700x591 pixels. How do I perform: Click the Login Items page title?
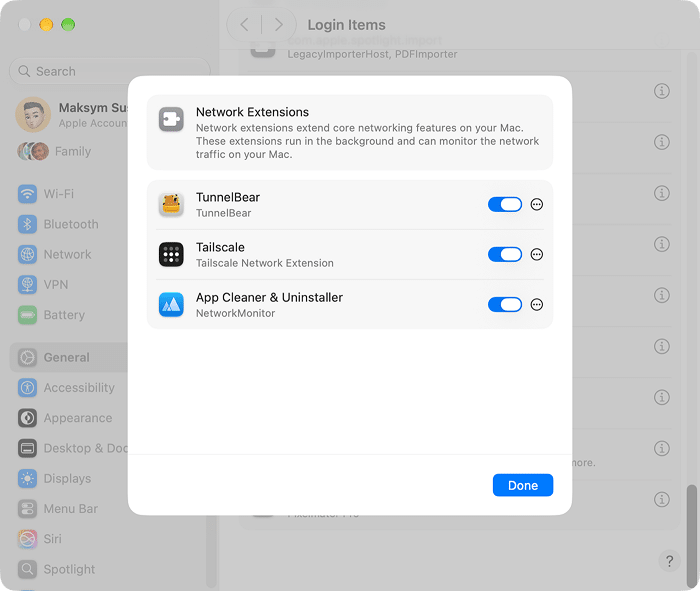[346, 25]
